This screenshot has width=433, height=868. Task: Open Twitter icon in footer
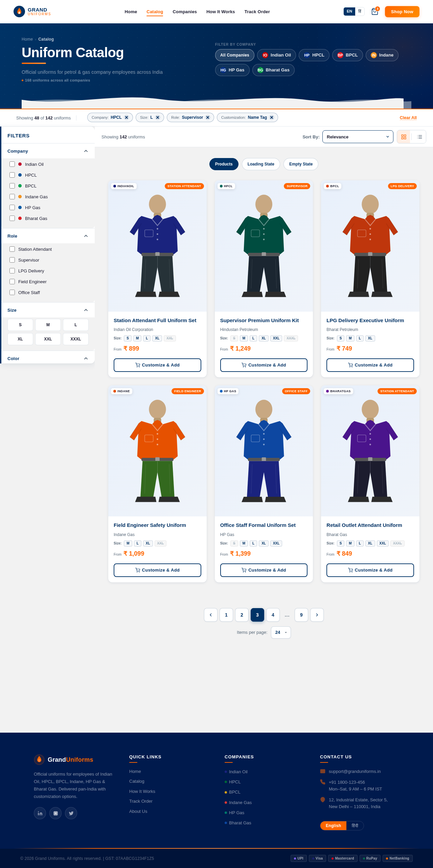[71, 813]
